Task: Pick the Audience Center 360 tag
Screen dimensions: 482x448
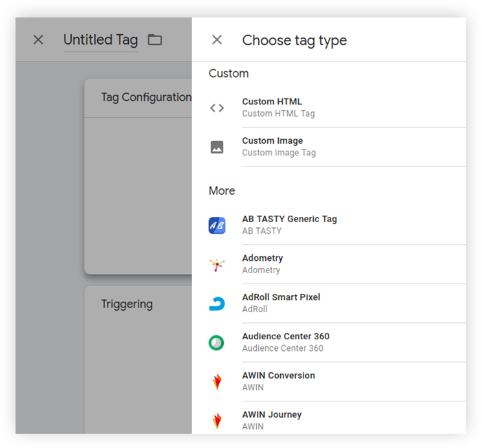Action: click(329, 342)
